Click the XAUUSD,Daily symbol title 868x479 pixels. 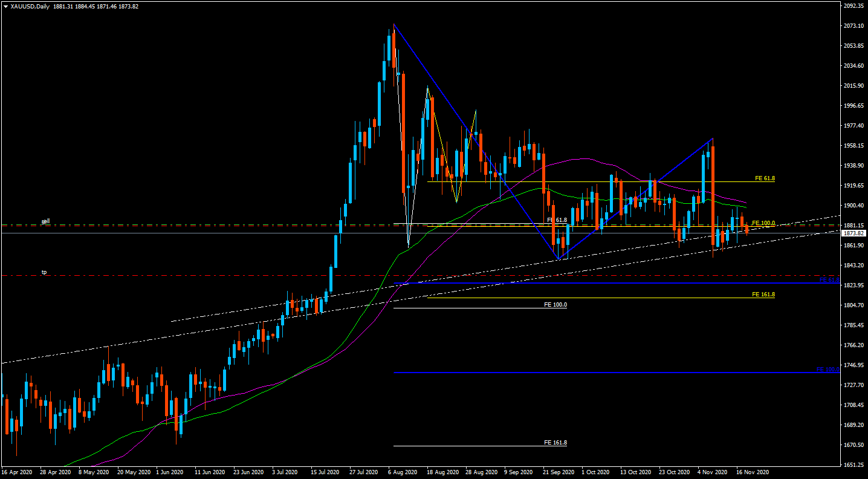[x=30, y=7]
